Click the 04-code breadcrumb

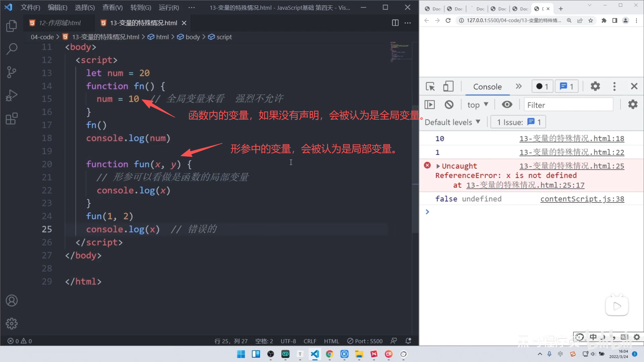(42, 37)
